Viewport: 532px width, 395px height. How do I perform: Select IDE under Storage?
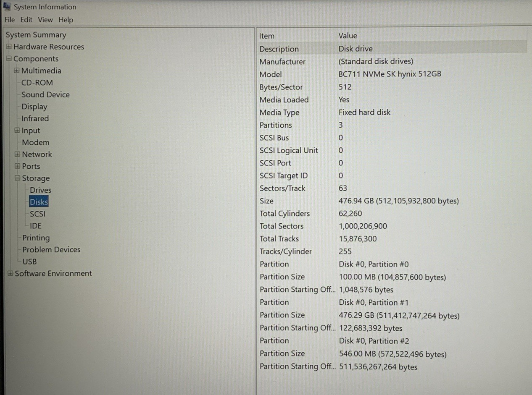point(36,226)
